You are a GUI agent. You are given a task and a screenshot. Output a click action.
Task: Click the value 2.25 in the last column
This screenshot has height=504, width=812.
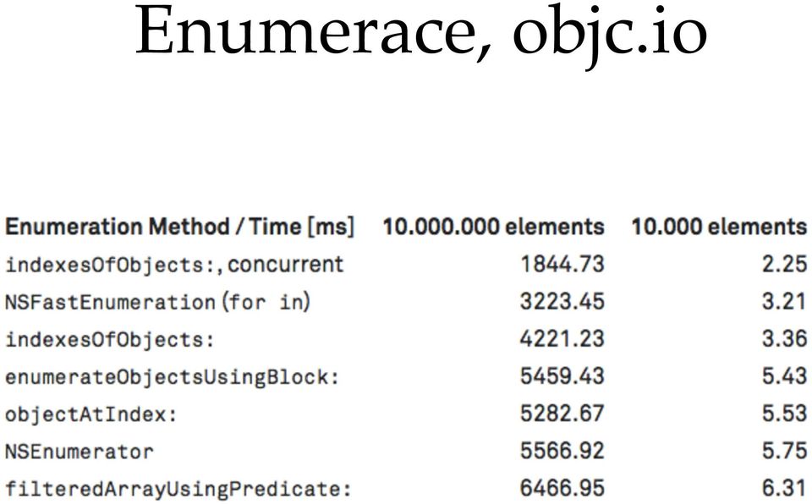[784, 264]
